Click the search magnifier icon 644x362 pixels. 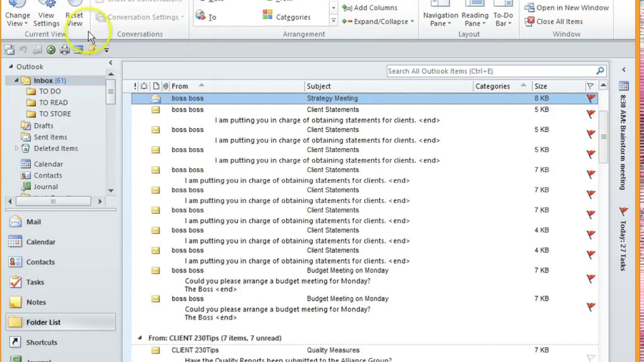pyautogui.click(x=600, y=71)
